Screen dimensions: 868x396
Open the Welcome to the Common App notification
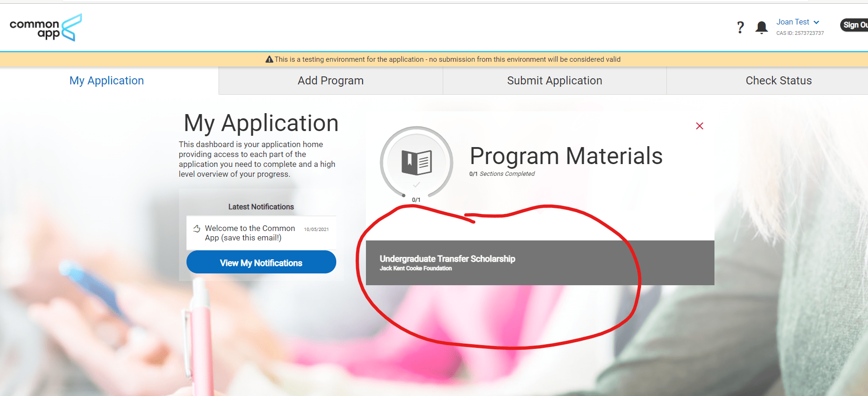point(261,233)
